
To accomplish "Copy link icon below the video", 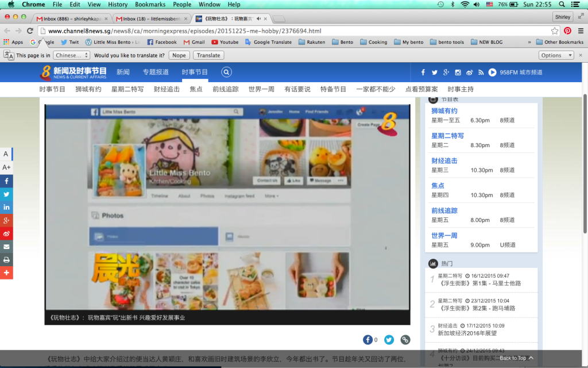I will pyautogui.click(x=405, y=340).
